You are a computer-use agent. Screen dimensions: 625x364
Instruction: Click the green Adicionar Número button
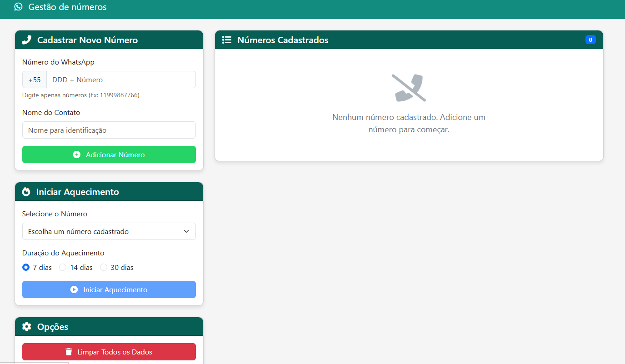109,155
